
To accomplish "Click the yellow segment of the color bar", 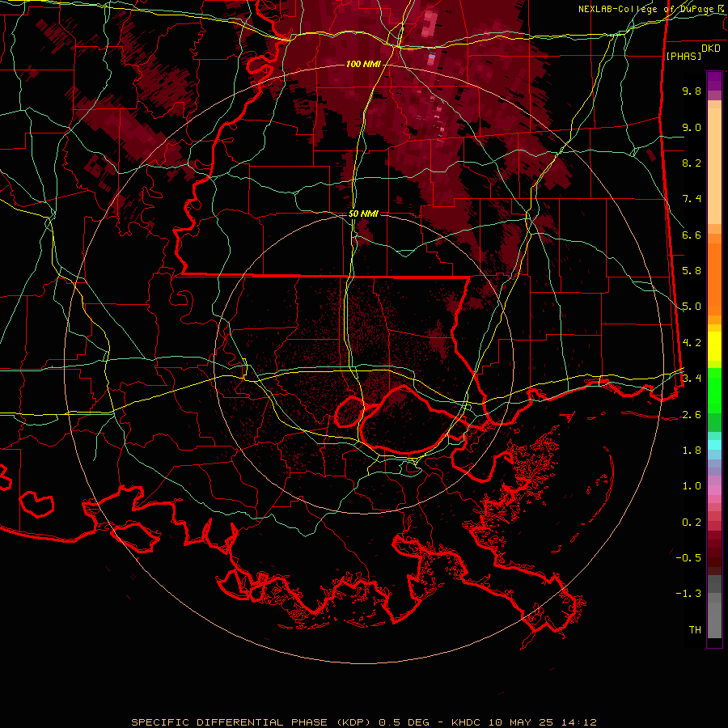I will [x=714, y=346].
